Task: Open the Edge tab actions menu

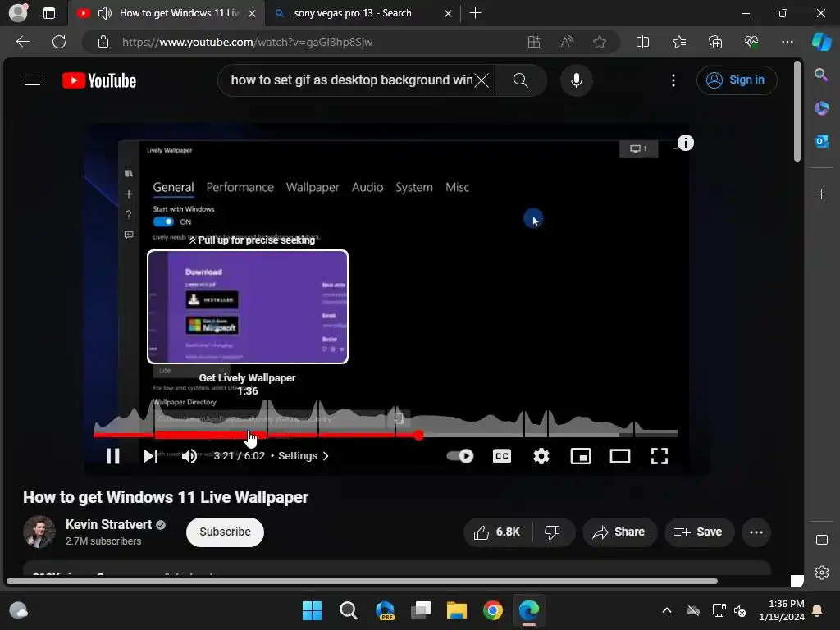Action: coord(48,13)
